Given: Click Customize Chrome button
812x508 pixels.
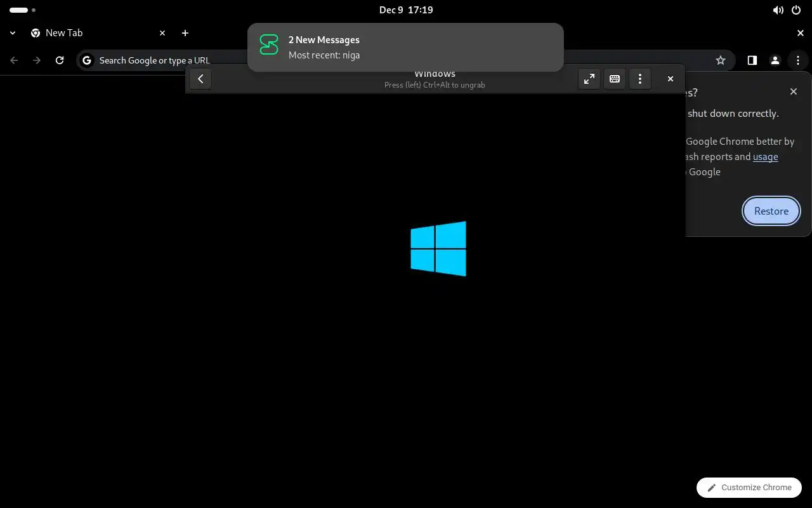Looking at the screenshot, I should [x=749, y=488].
